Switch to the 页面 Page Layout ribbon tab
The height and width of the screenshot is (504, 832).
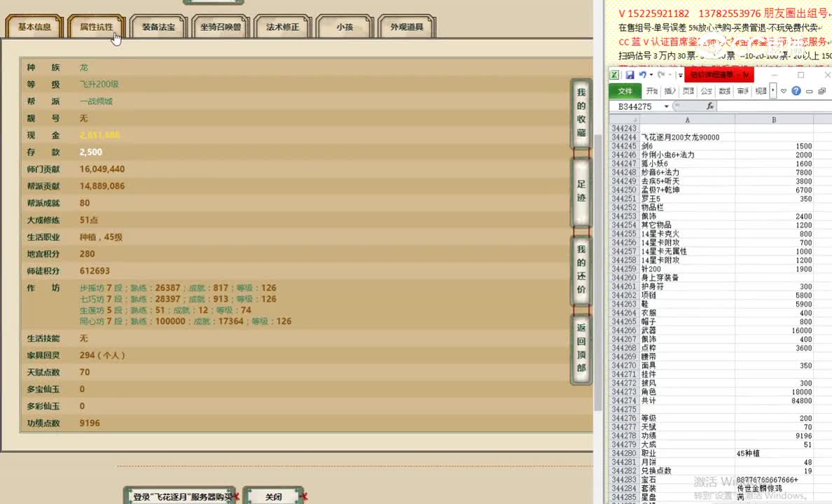tap(688, 91)
